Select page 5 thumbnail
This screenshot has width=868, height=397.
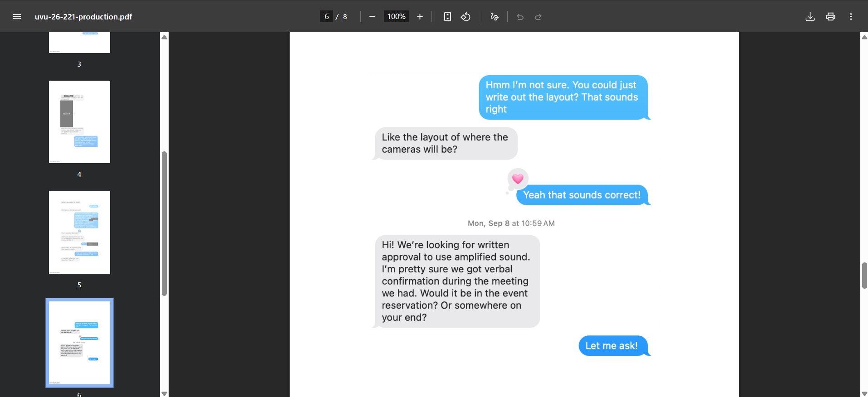(x=79, y=232)
